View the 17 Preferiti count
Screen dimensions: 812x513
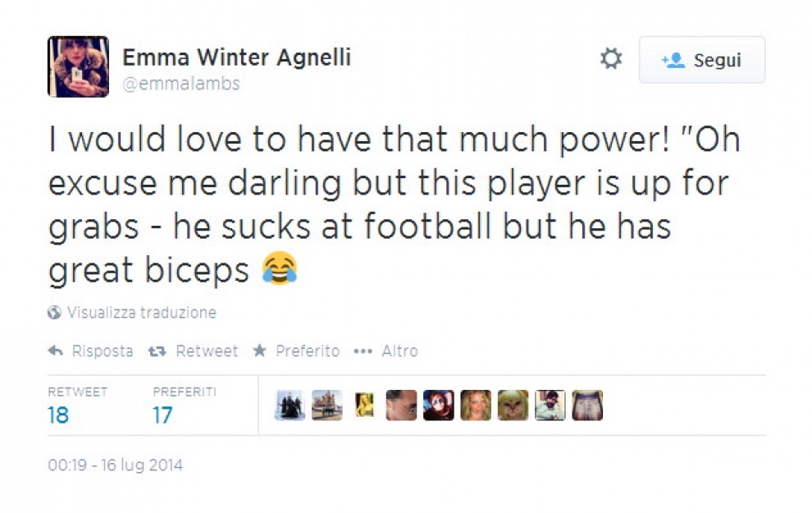[x=162, y=415]
